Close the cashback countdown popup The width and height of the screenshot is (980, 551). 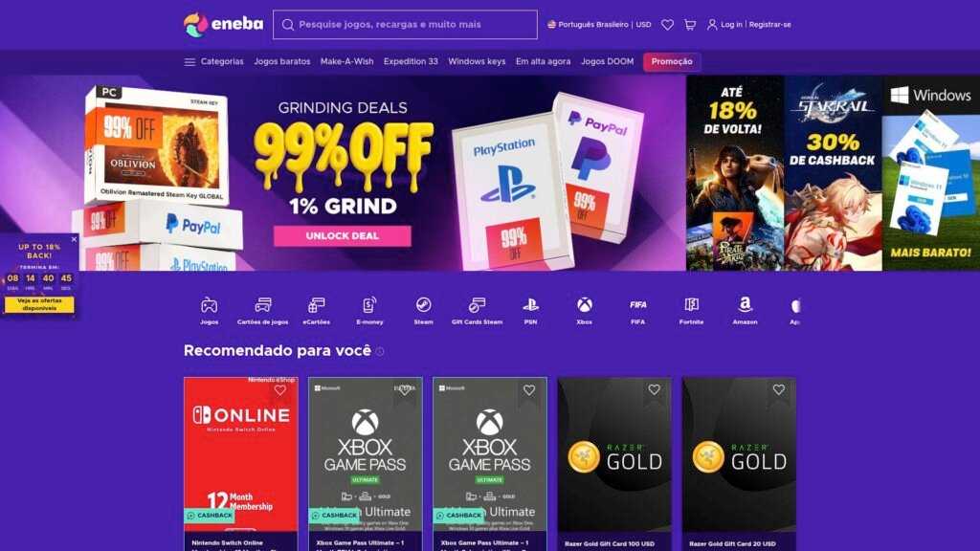(74, 239)
